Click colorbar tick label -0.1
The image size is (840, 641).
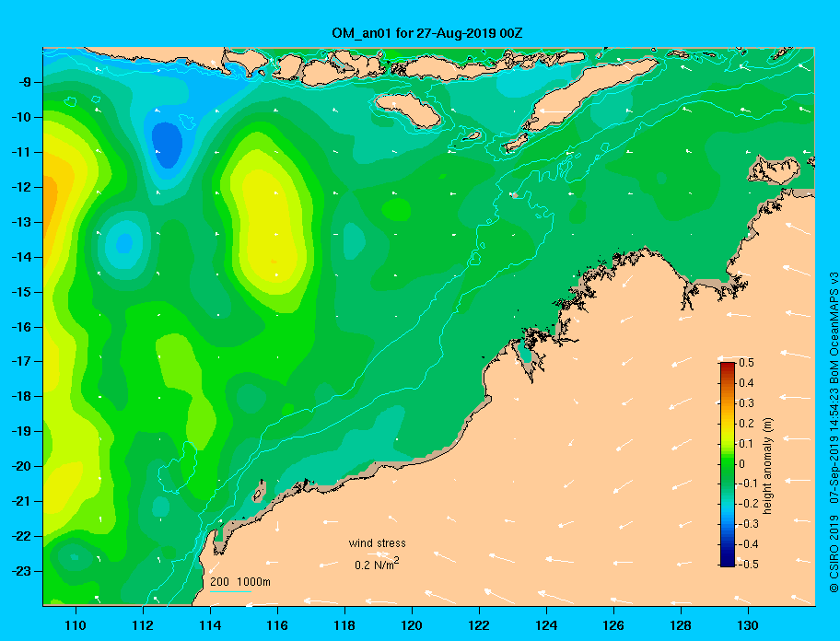click(749, 484)
